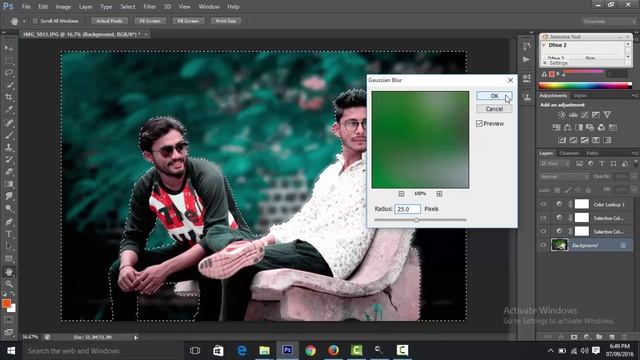This screenshot has width=640, height=360.
Task: Open the Adjustments panel flyout menu
Action: 635,96
